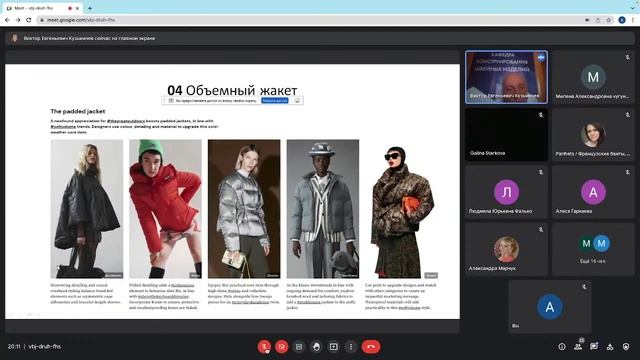Turn on the camera in Meet
The image size is (640, 360).
[281, 347]
